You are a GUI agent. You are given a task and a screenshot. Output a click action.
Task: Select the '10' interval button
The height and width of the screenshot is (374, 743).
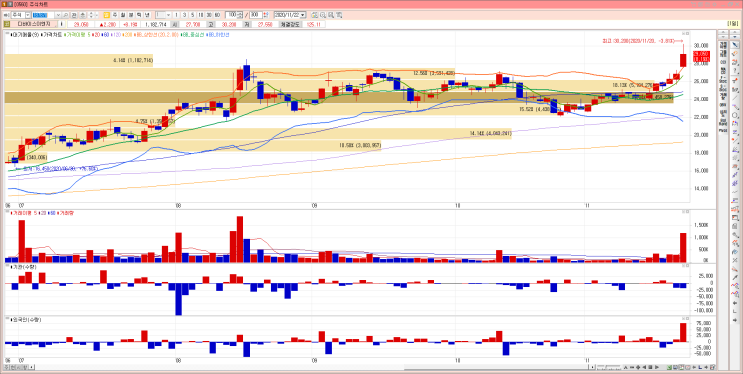tap(200, 15)
